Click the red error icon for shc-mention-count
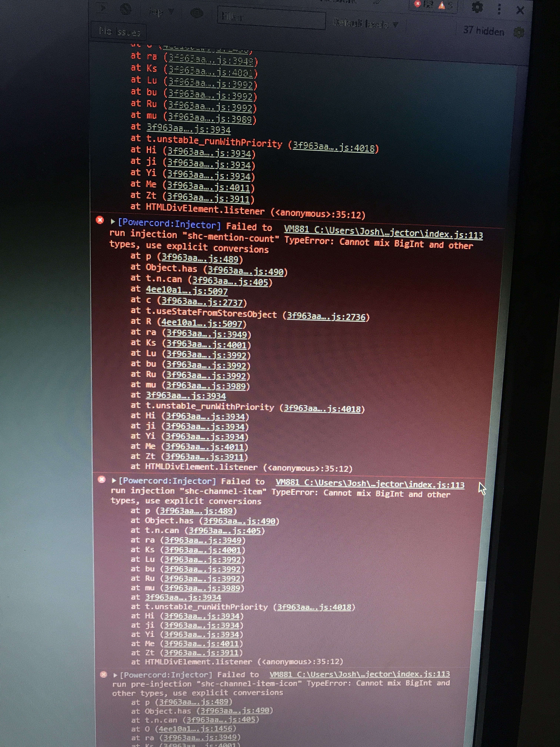 100,220
